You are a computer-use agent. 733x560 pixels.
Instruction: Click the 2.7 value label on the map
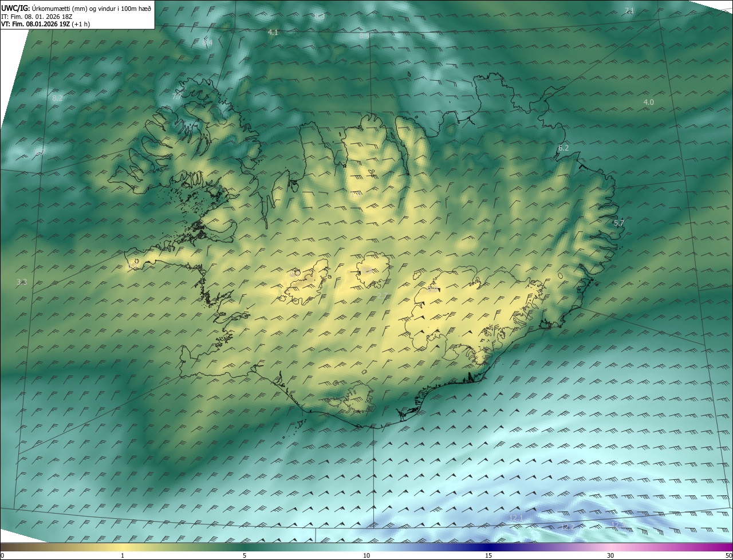(x=383, y=295)
